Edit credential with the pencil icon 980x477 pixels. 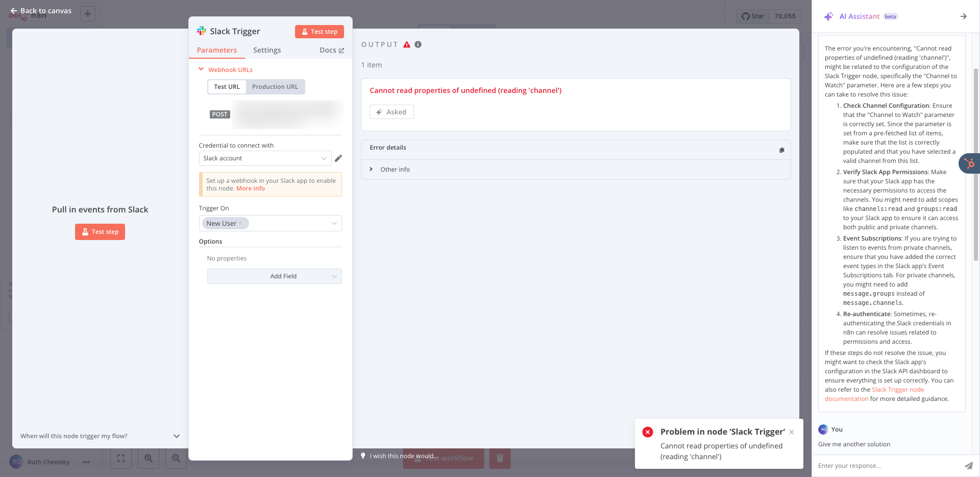tap(338, 158)
